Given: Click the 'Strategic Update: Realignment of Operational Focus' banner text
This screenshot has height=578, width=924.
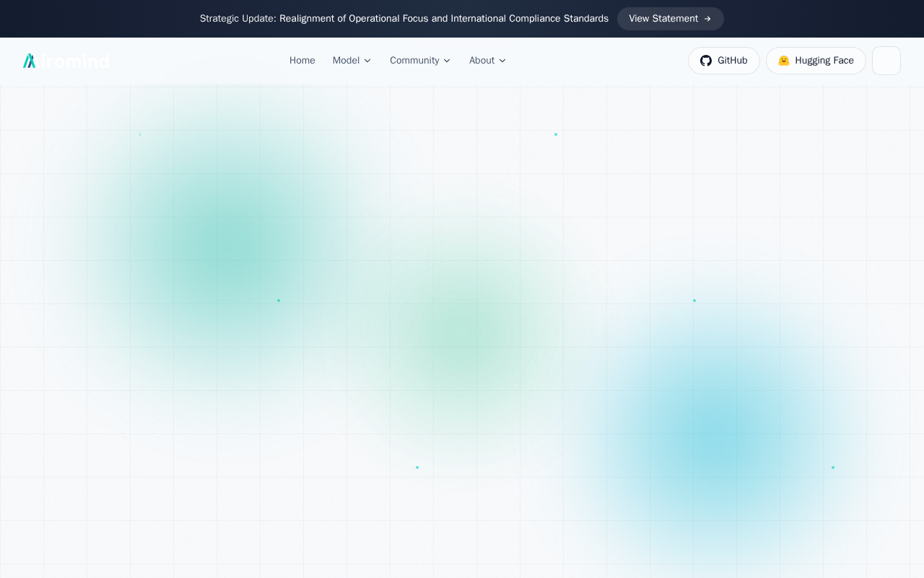Looking at the screenshot, I should point(404,19).
